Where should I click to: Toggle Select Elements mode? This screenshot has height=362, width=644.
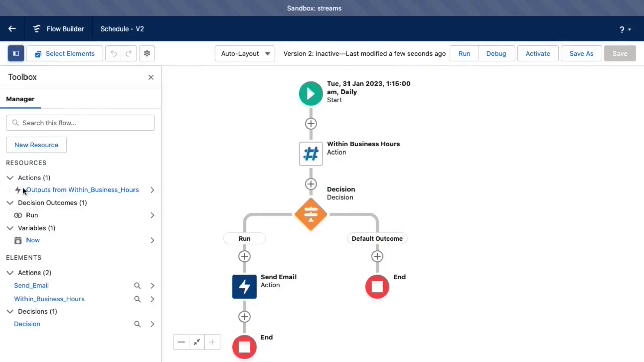click(x=65, y=54)
